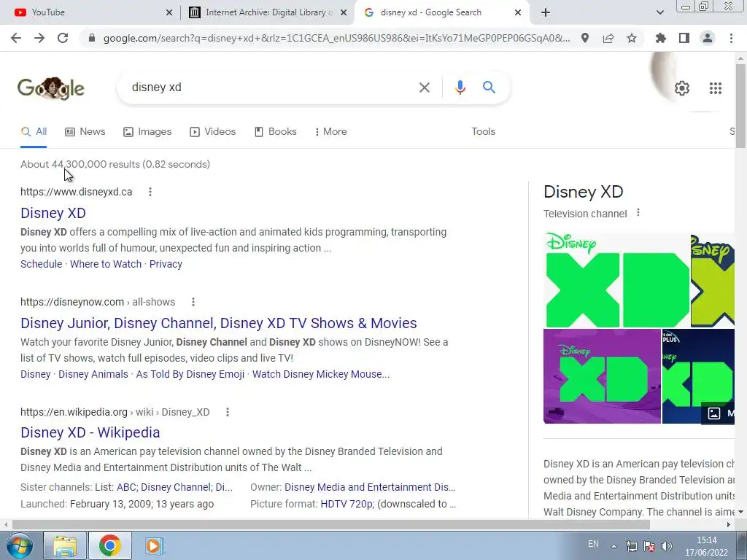Image resolution: width=747 pixels, height=560 pixels.
Task: Clear the search box with the X
Action: 424,87
